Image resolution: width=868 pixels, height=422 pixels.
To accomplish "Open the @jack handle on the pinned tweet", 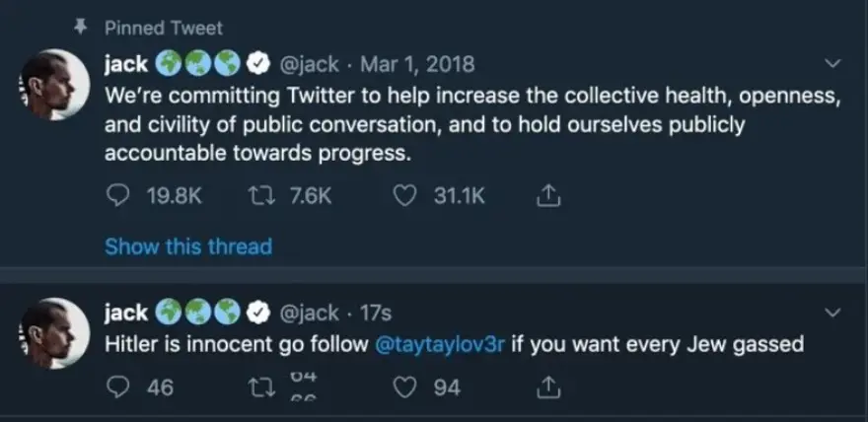I will coord(311,65).
